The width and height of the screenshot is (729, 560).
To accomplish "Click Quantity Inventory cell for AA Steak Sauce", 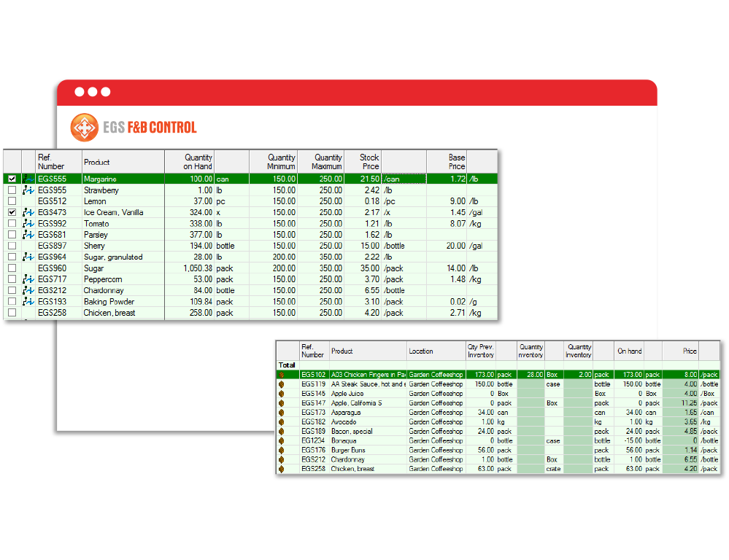I will point(531,384).
